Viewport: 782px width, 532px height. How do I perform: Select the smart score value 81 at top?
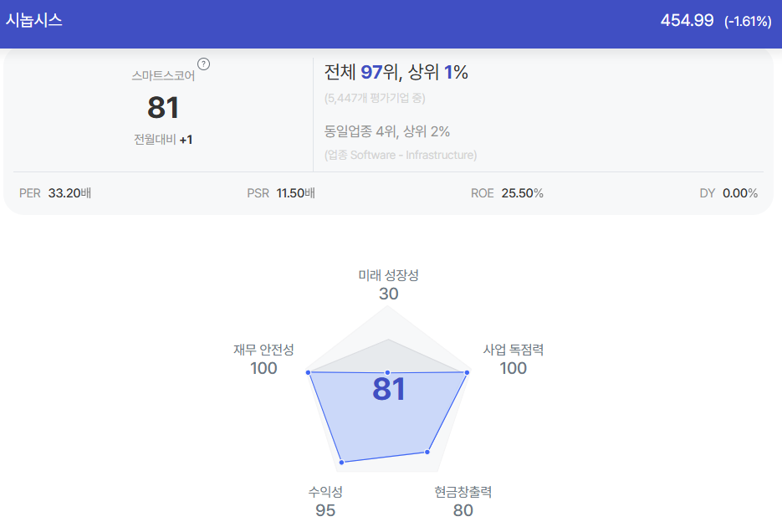click(x=163, y=108)
